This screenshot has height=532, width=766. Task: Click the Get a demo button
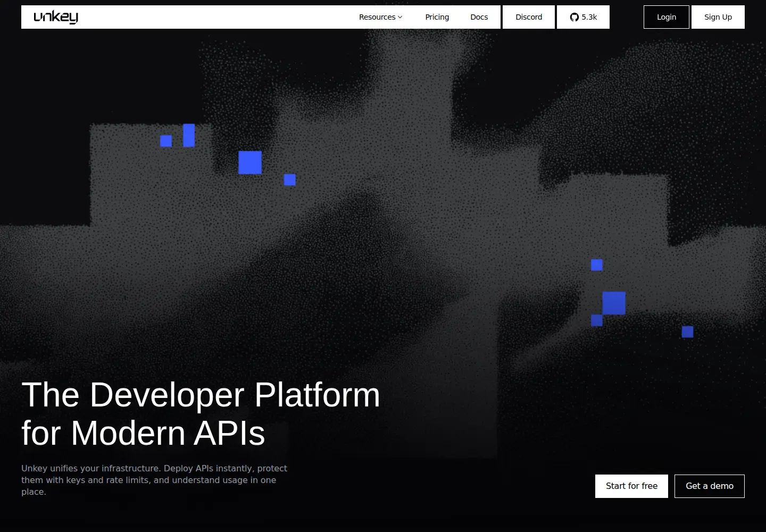coord(710,486)
